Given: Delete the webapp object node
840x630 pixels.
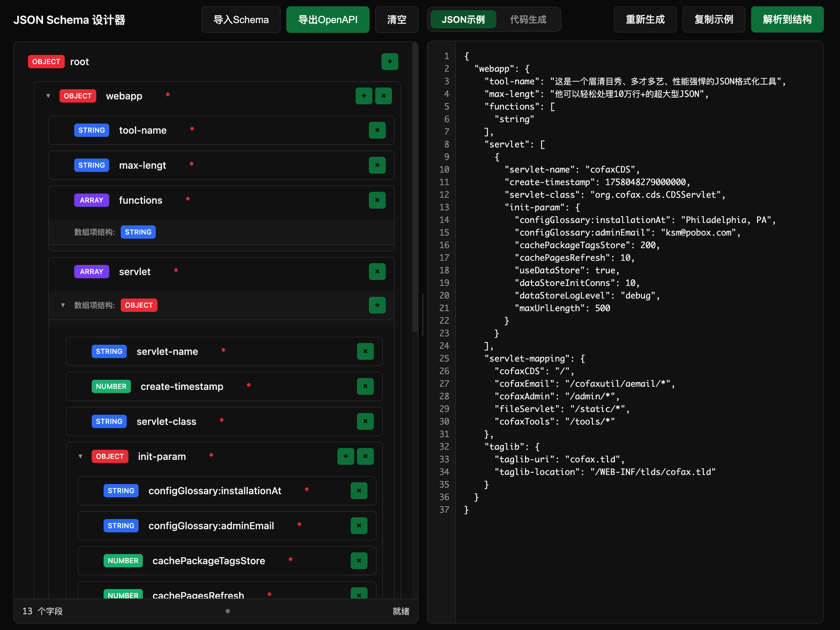Looking at the screenshot, I should tap(383, 96).
